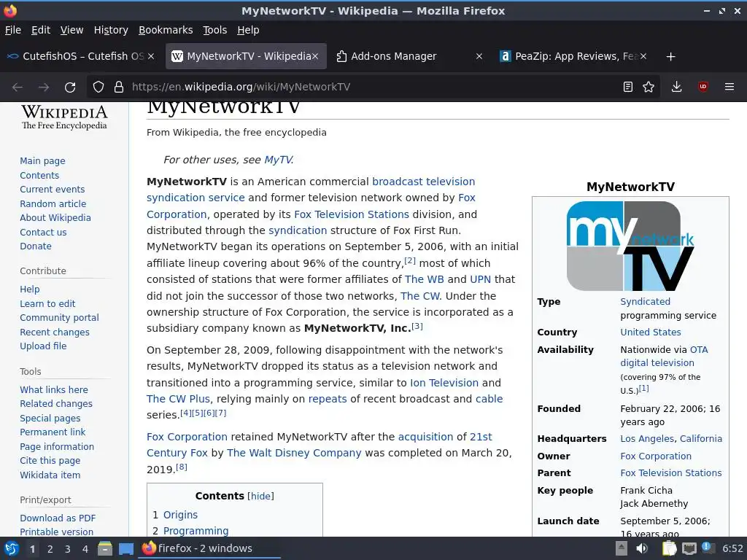
Task: Show site information via the padlock icon
Action: (119, 87)
